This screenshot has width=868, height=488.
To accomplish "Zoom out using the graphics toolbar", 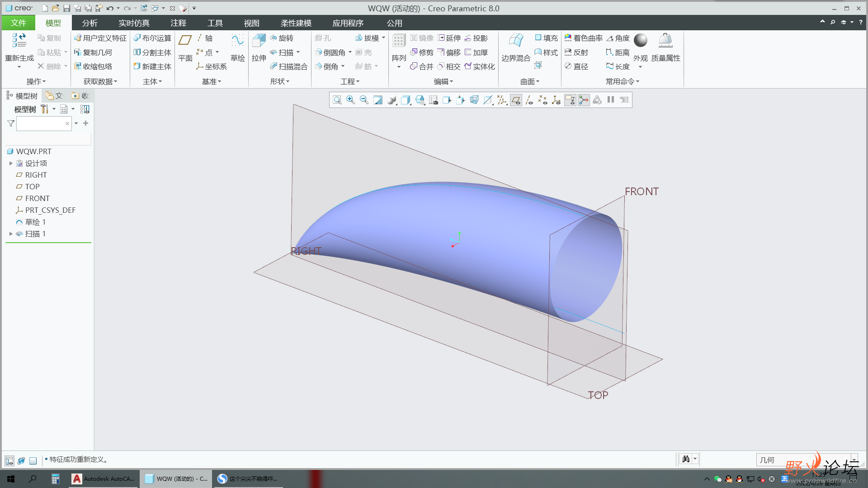I will 364,100.
